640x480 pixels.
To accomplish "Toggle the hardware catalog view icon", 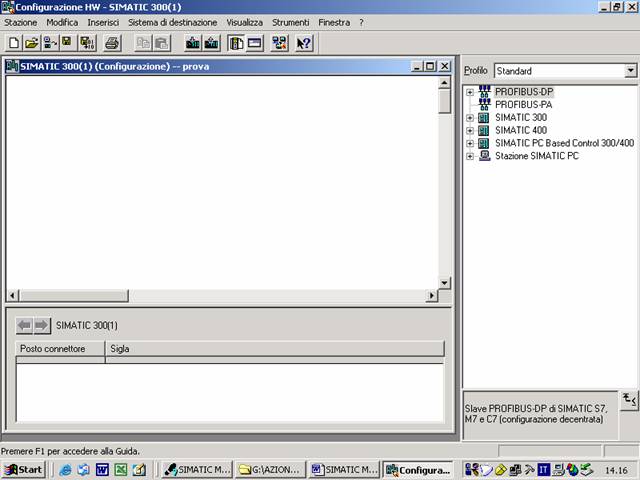I will pyautogui.click(x=236, y=43).
